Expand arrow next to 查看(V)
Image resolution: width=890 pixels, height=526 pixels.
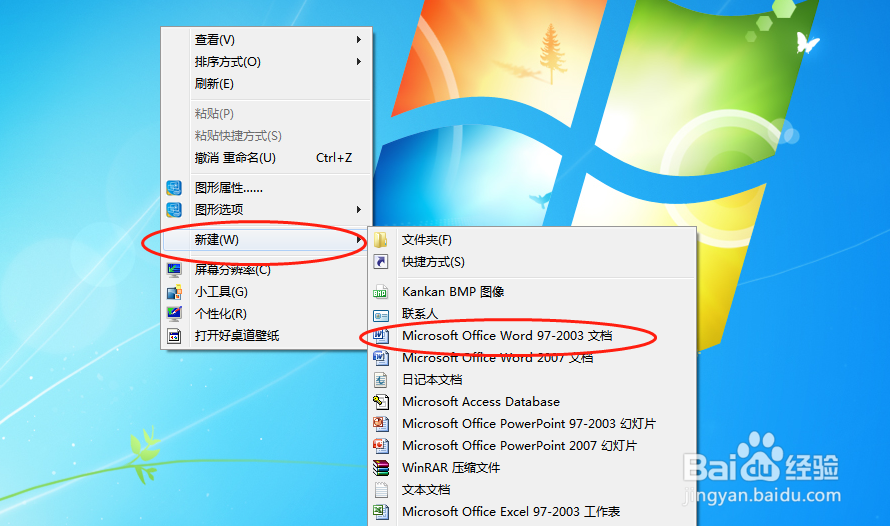[359, 40]
